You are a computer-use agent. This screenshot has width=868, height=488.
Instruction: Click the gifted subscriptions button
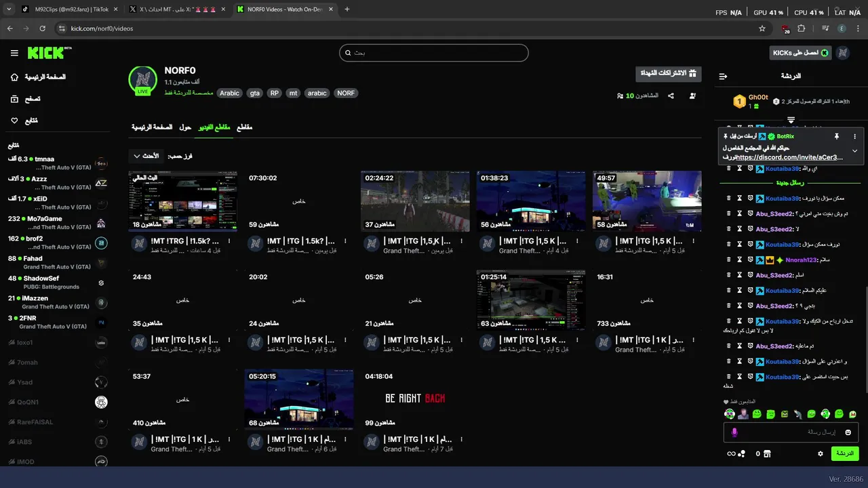(x=669, y=73)
